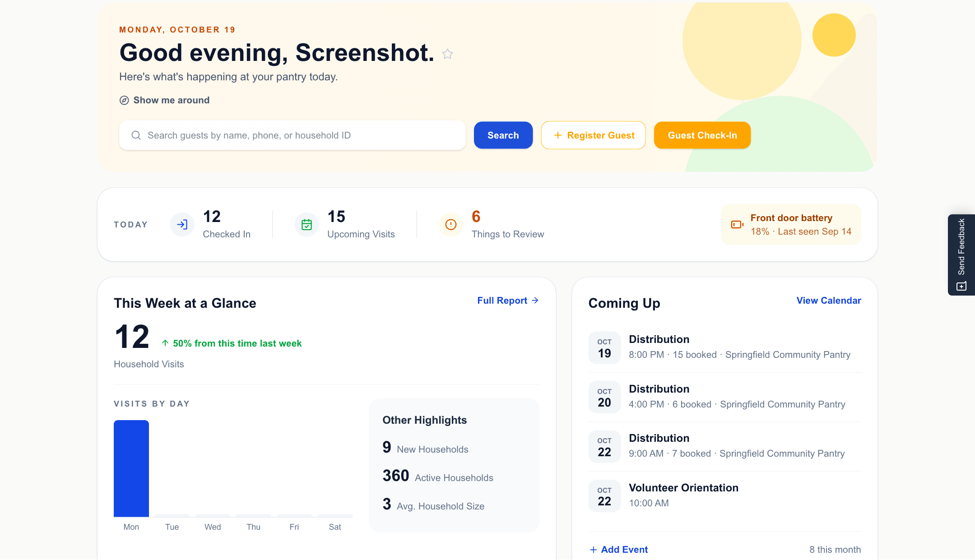
Task: Open the Oct 20 Distribution event
Action: click(725, 397)
